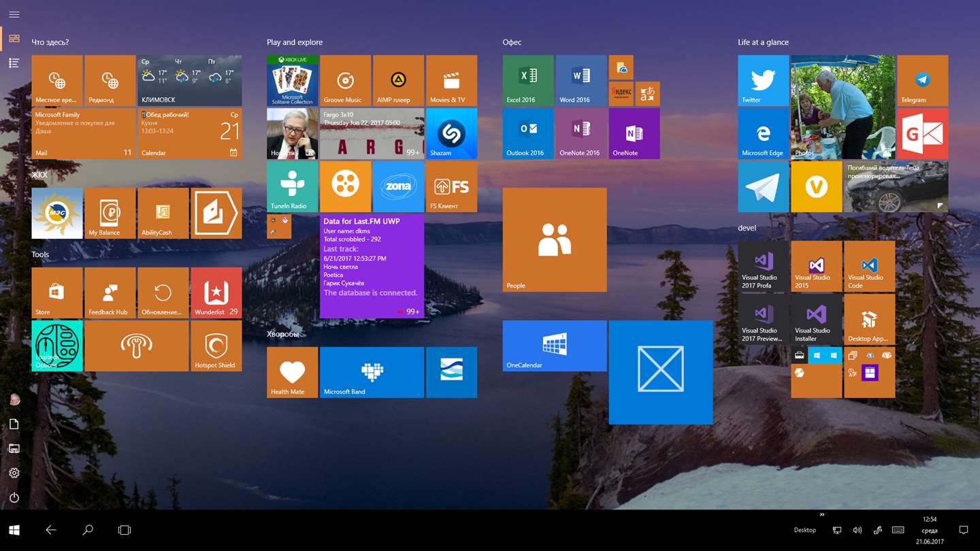Launch Groove Music tile
Screen dimensions: 980x551
pos(345,80)
